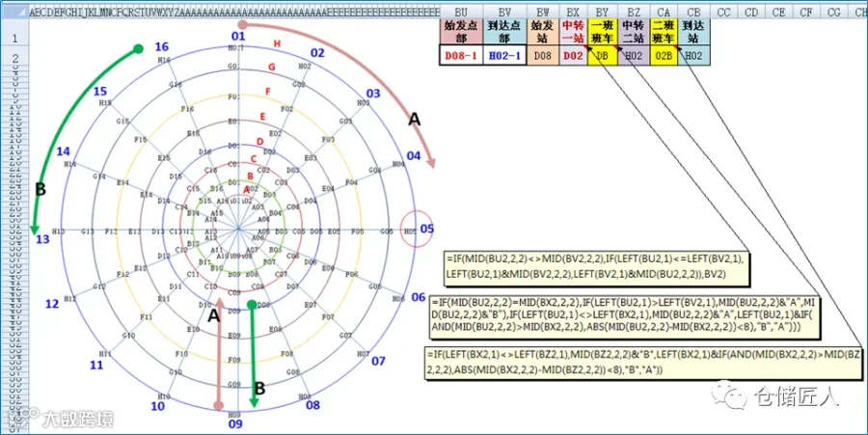Viewport: 868px width, 435px height.
Task: Click the first formula text box
Action: 596,268
